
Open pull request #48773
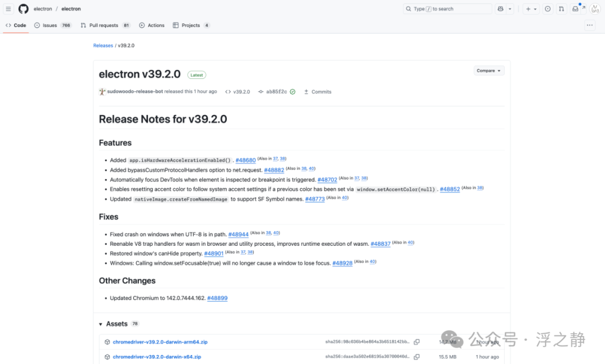click(315, 199)
